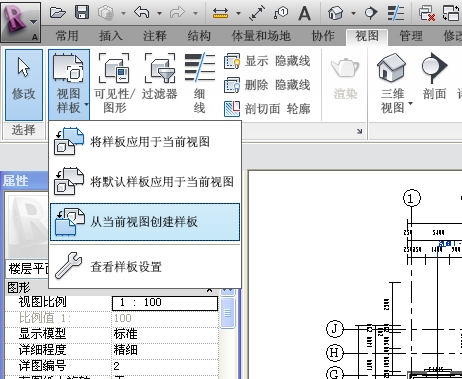Select the 修改 modify arrow tool
462x379 pixels.
pos(24,85)
